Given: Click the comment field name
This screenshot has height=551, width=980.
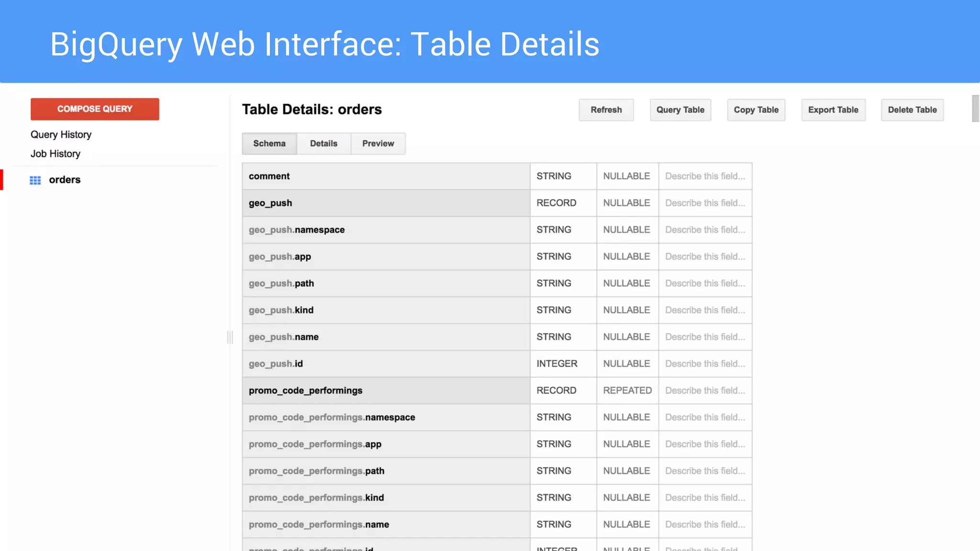Looking at the screenshot, I should (269, 176).
